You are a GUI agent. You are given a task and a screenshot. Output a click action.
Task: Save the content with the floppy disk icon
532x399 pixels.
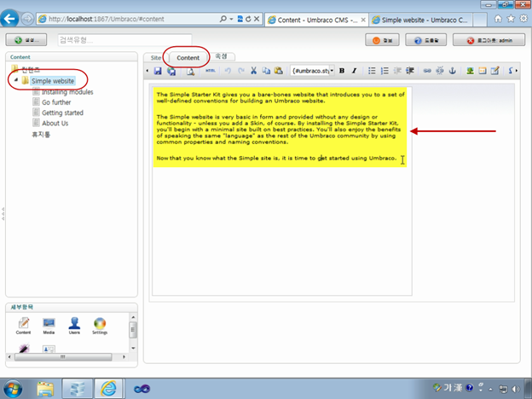tap(158, 71)
